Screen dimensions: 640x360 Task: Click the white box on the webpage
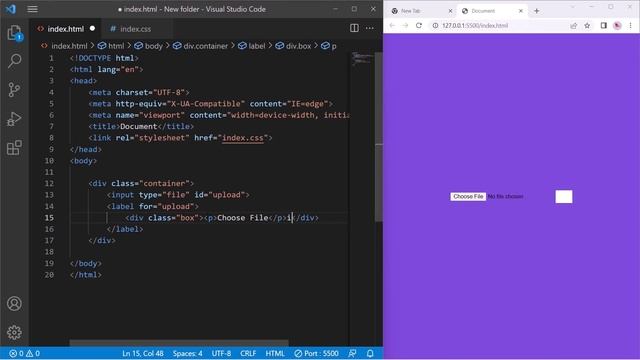564,197
